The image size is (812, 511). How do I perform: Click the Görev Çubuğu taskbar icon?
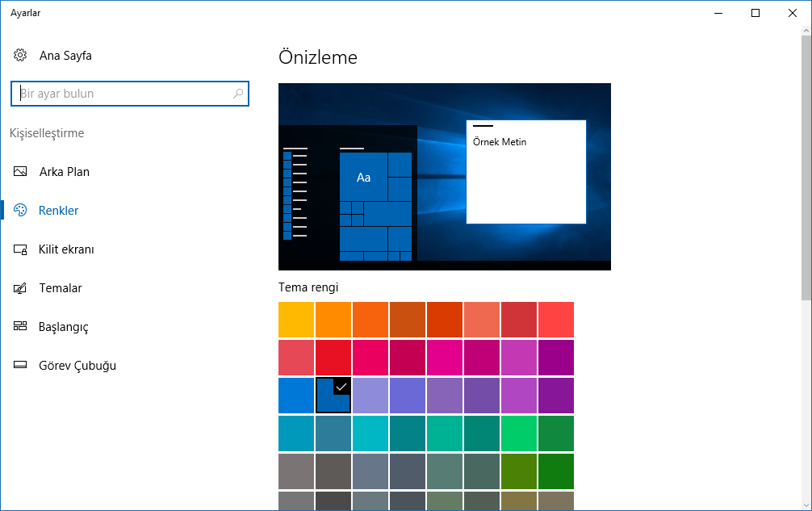(x=20, y=366)
